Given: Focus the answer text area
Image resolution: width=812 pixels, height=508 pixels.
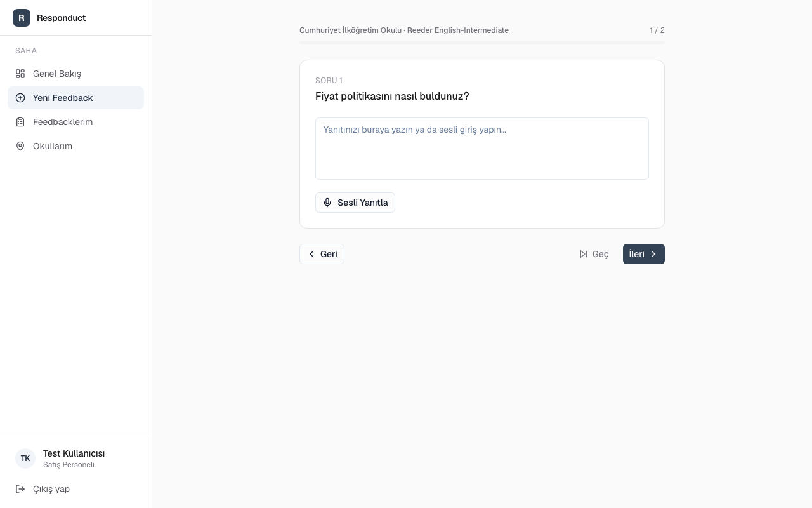Looking at the screenshot, I should (x=482, y=149).
